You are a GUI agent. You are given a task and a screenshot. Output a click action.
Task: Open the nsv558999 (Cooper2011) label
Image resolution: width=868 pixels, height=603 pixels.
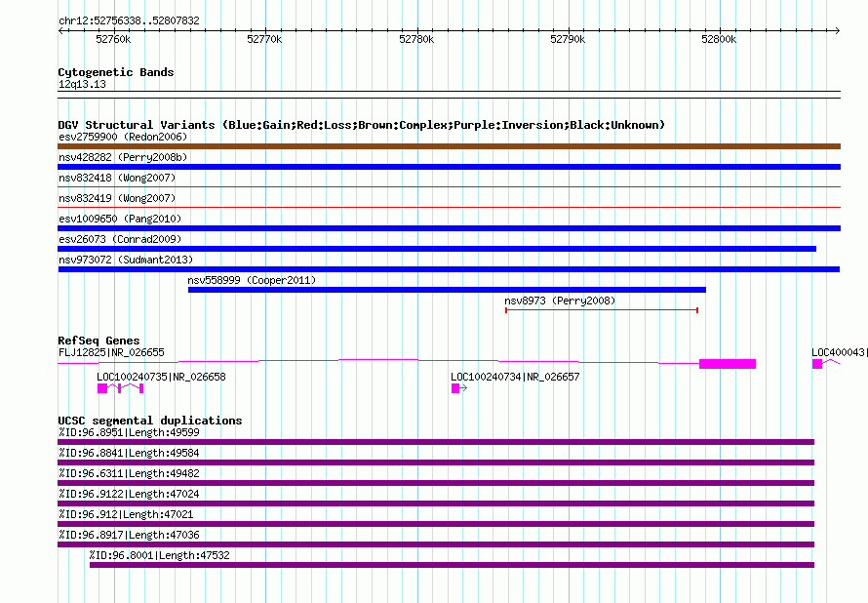tap(252, 280)
